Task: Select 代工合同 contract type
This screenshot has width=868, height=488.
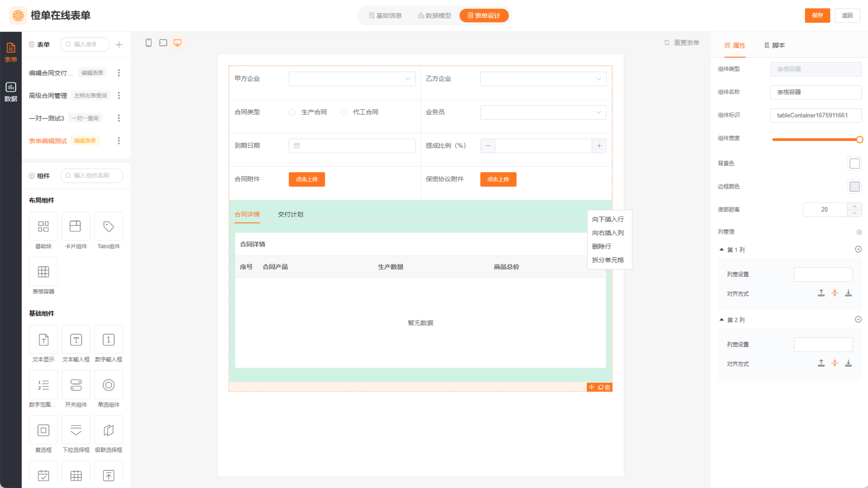Action: click(343, 112)
